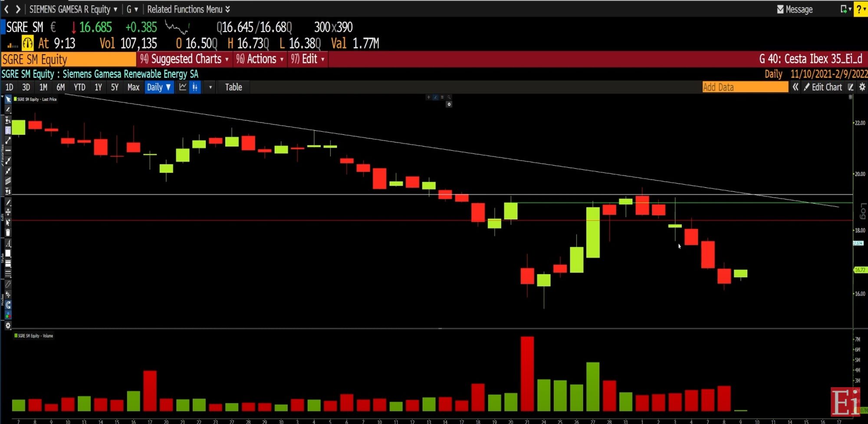
Task: Collapse the panel using the double chevron
Action: (795, 87)
